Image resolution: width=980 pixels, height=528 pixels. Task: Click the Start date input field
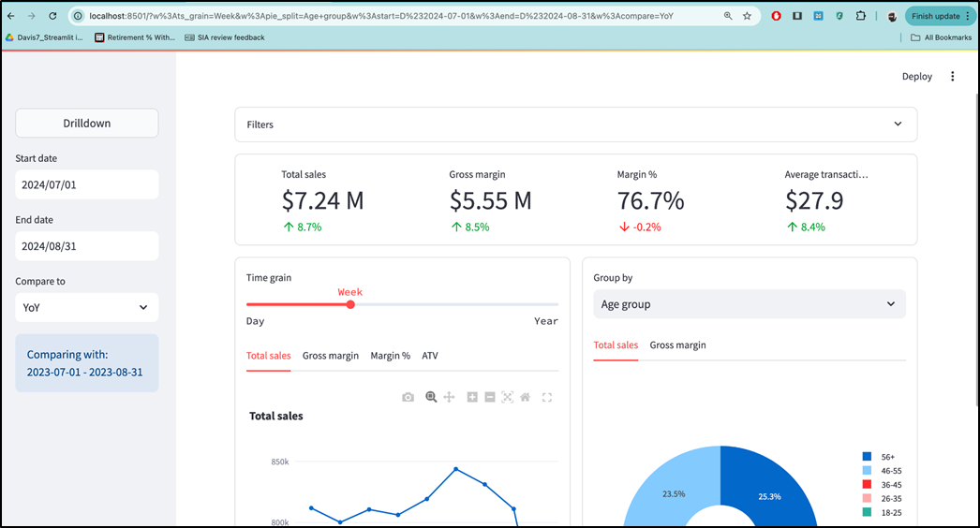(87, 184)
